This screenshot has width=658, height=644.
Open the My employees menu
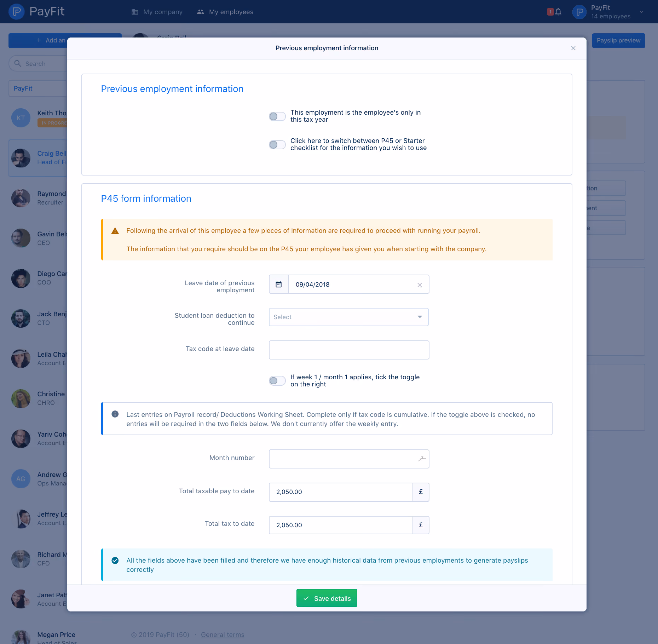pos(225,12)
